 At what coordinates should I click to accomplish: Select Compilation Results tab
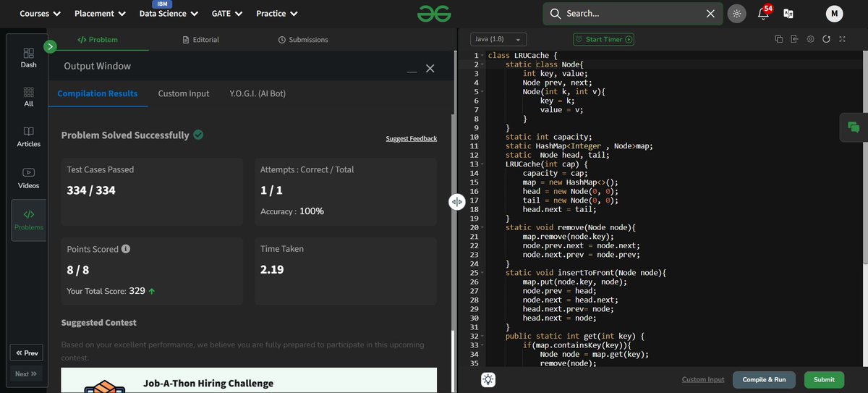[98, 93]
